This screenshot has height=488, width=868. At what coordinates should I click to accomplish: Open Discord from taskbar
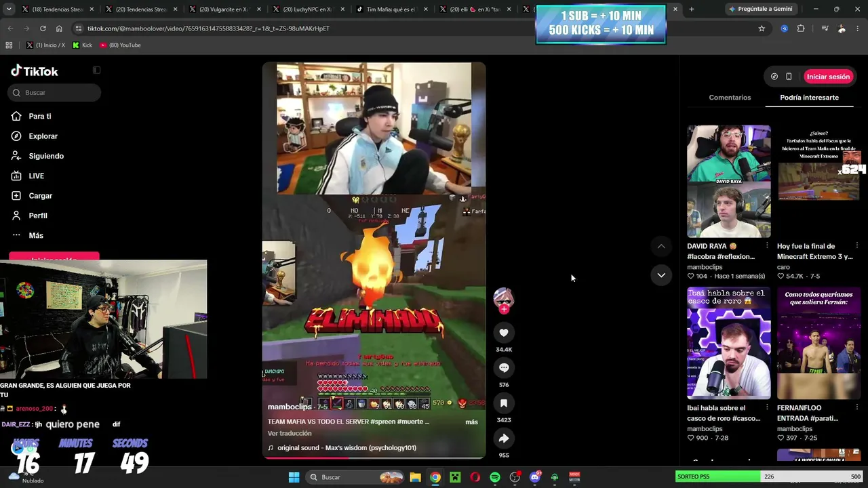534,477
